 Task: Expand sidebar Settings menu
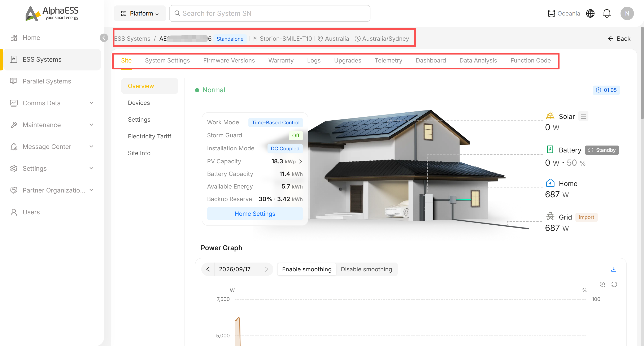pos(91,168)
